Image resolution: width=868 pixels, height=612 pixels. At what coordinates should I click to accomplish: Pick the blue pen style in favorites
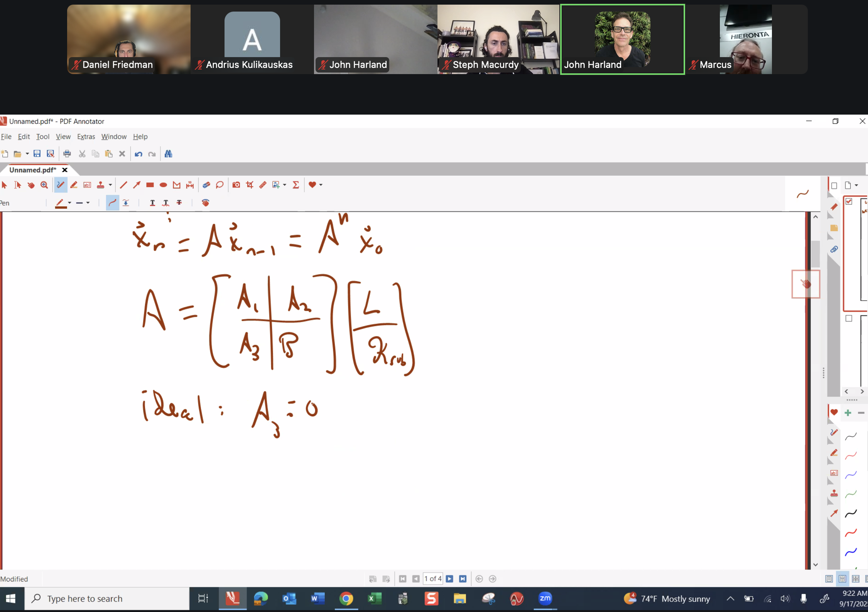(851, 475)
